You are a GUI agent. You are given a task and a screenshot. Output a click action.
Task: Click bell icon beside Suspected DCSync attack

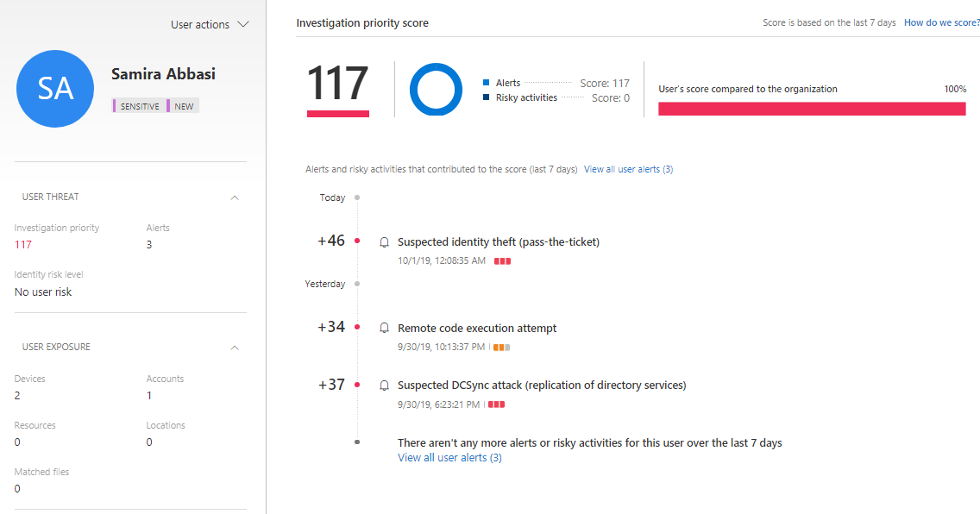click(x=385, y=385)
